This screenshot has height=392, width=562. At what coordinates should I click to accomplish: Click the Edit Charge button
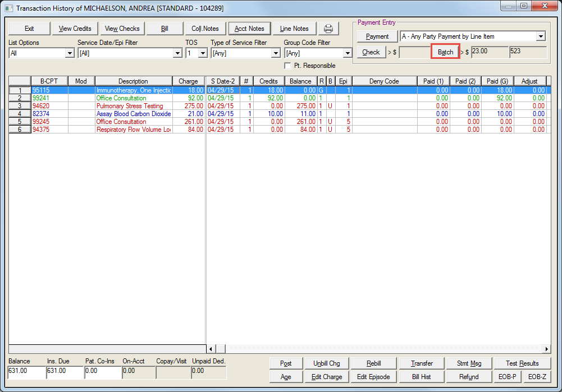pyautogui.click(x=327, y=377)
